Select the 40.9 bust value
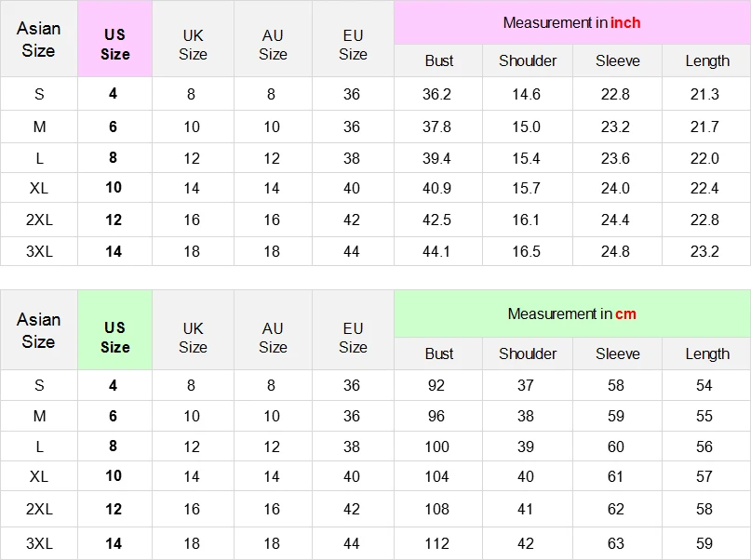751x560 pixels. 436,188
